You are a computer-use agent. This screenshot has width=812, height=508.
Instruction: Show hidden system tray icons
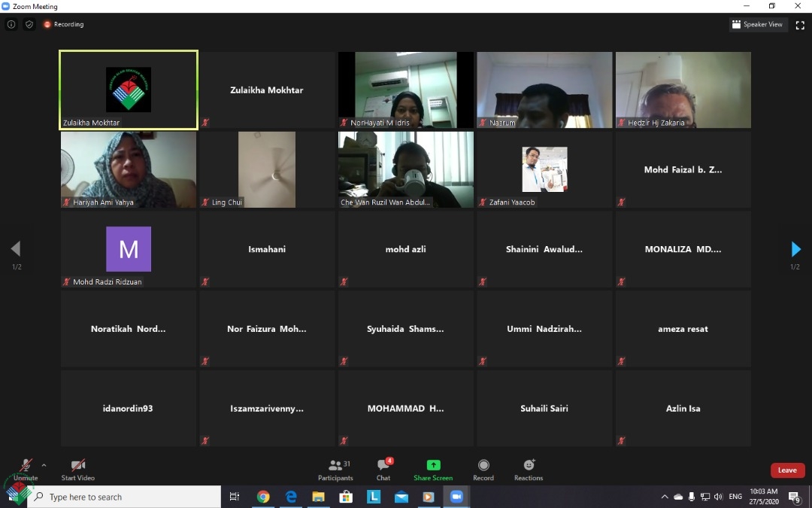(665, 497)
